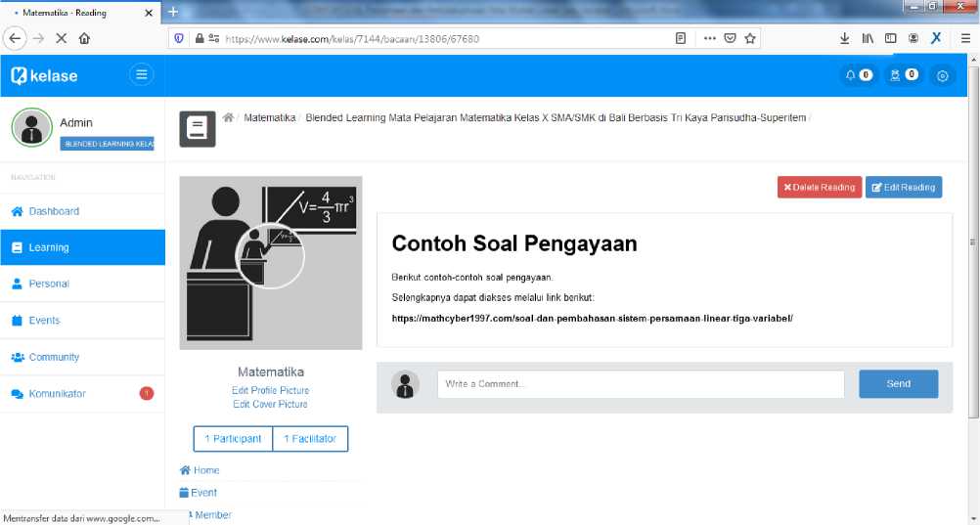Image resolution: width=980 pixels, height=525 pixels.
Task: Open Community in the navigation sidebar
Action: tap(82, 357)
